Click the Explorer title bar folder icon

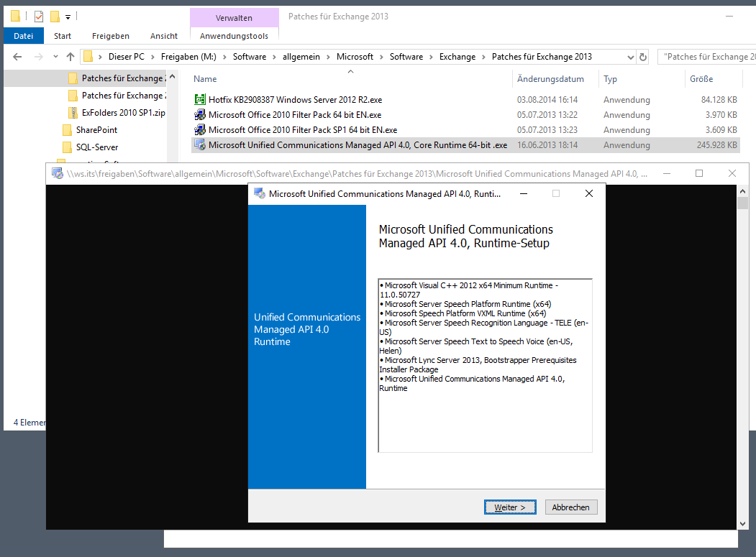(x=15, y=17)
